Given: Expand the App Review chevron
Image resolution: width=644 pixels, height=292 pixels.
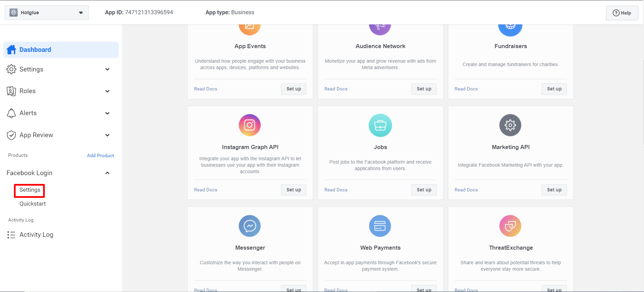Looking at the screenshot, I should 108,135.
